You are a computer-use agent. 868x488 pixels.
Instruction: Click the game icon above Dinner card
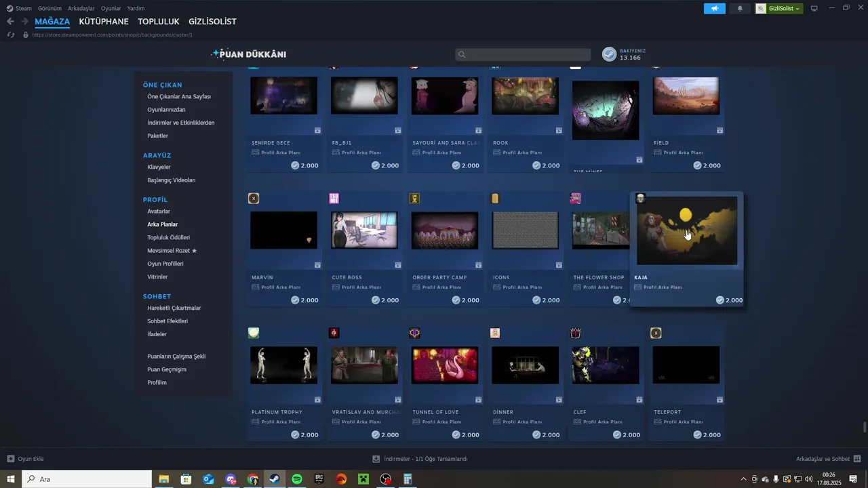point(495,333)
